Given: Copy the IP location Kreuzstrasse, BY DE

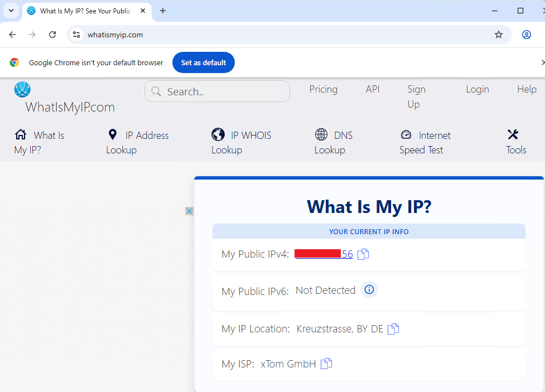Looking at the screenshot, I should click(393, 329).
